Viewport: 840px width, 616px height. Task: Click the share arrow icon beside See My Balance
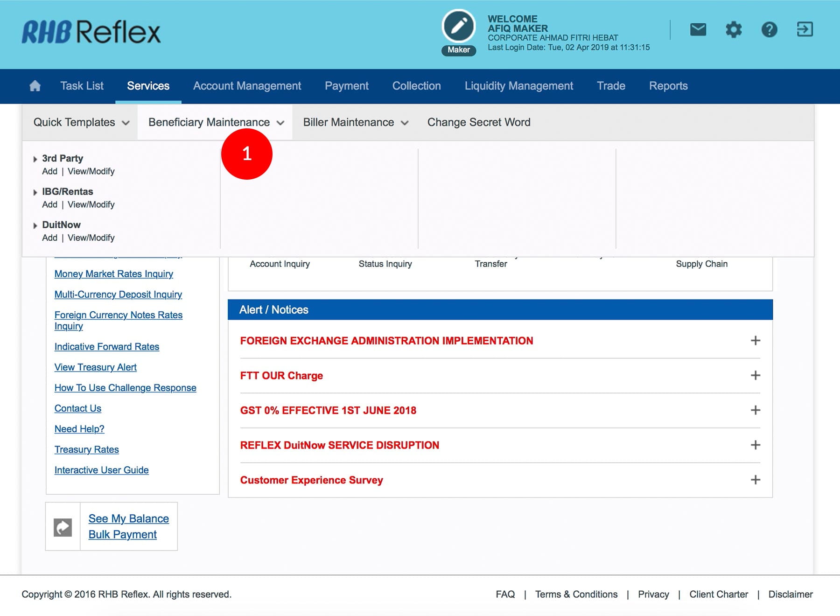click(63, 527)
